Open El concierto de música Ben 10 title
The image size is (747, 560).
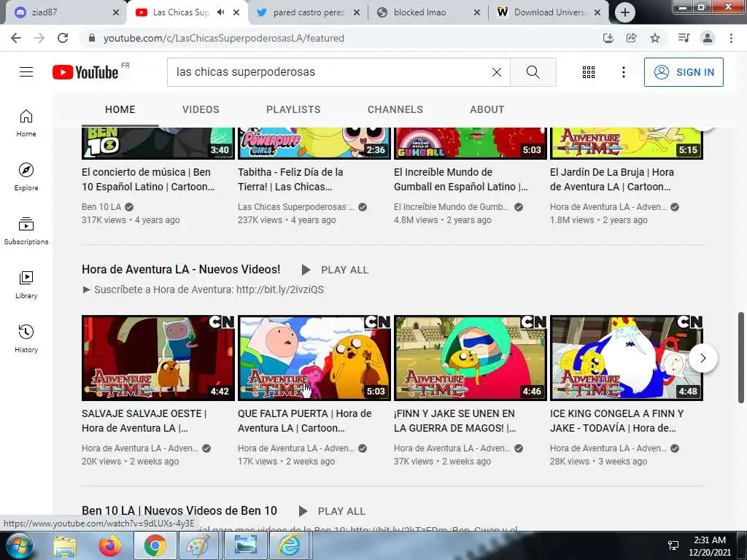point(148,179)
